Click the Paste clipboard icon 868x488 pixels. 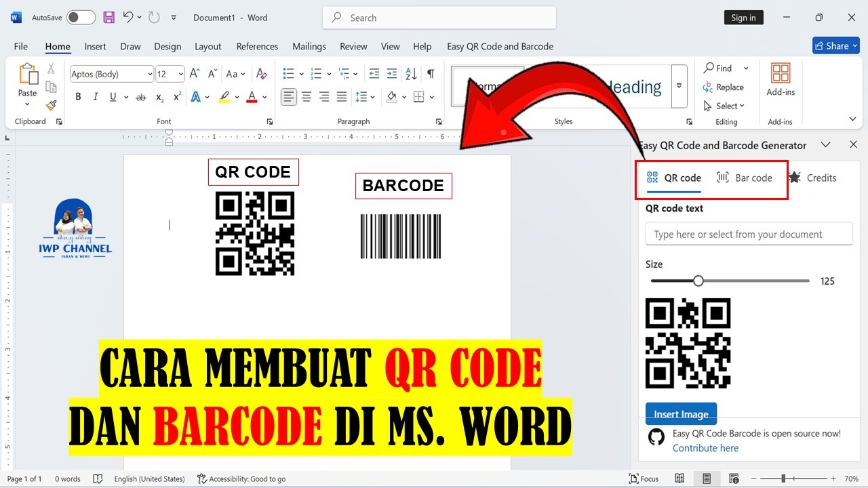tap(27, 75)
